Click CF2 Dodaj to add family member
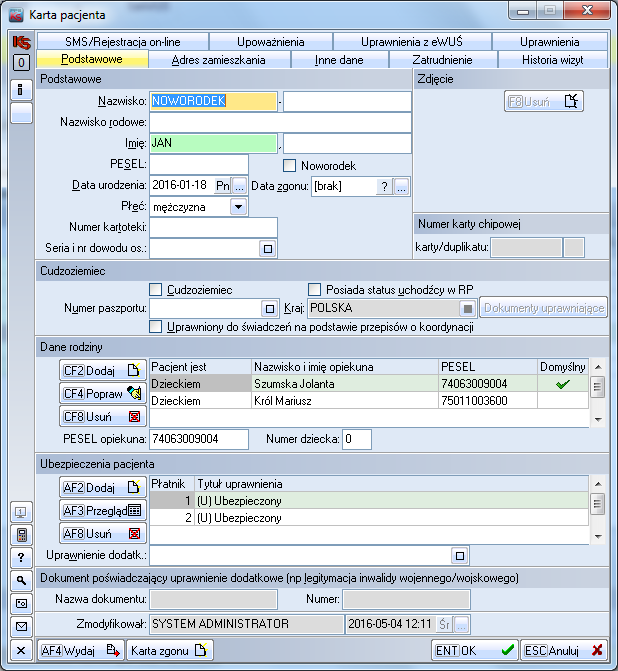618x671 pixels. click(x=103, y=371)
